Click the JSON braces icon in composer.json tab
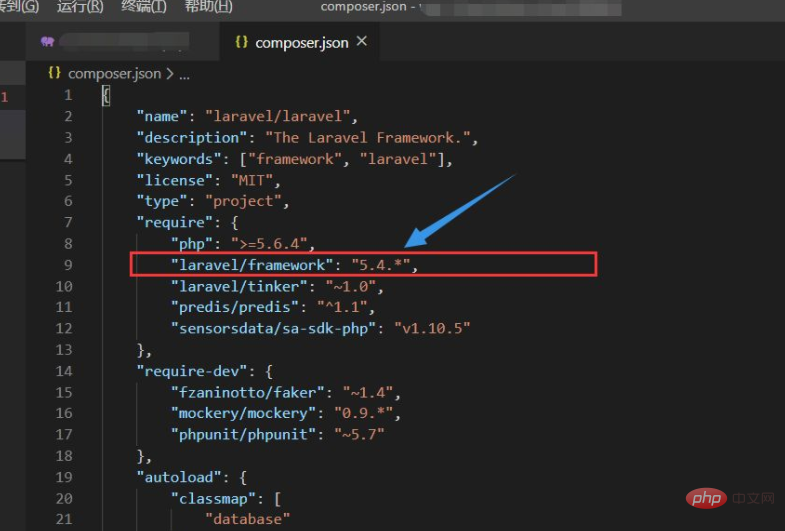The width and height of the screenshot is (785, 531). (241, 42)
